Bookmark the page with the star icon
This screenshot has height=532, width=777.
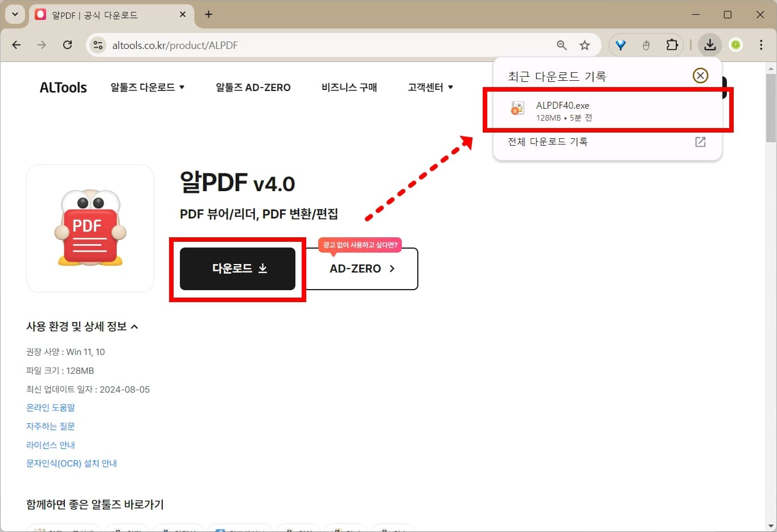[585, 44]
